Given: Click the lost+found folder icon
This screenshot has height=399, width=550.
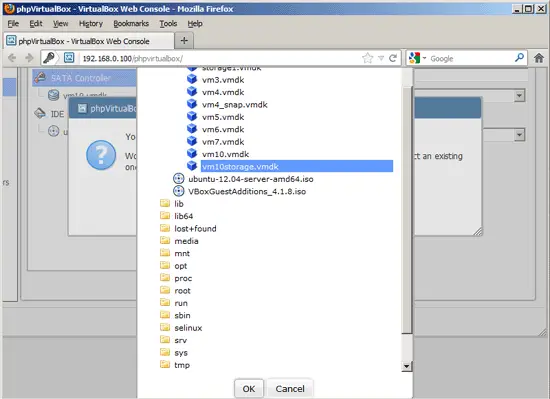Looking at the screenshot, I should pyautogui.click(x=165, y=228).
